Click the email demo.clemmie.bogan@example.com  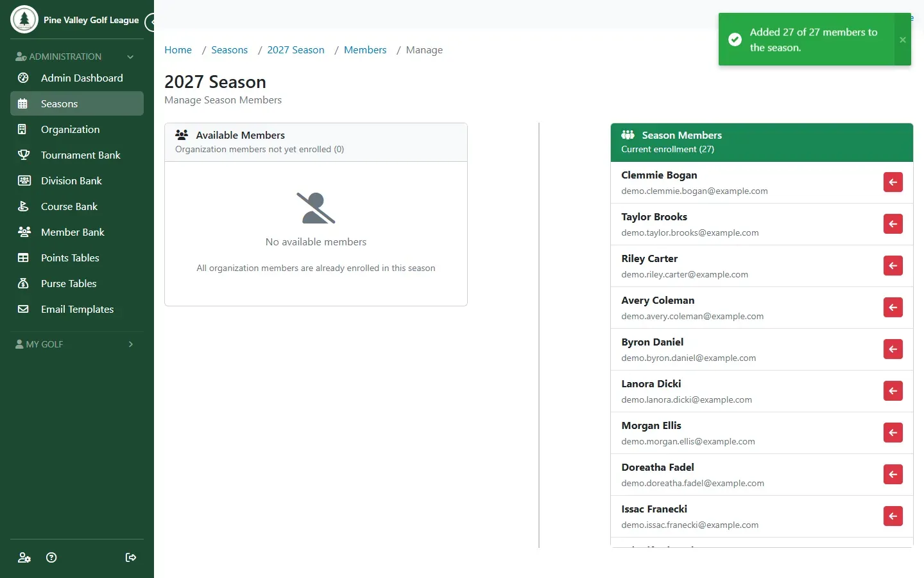(694, 191)
